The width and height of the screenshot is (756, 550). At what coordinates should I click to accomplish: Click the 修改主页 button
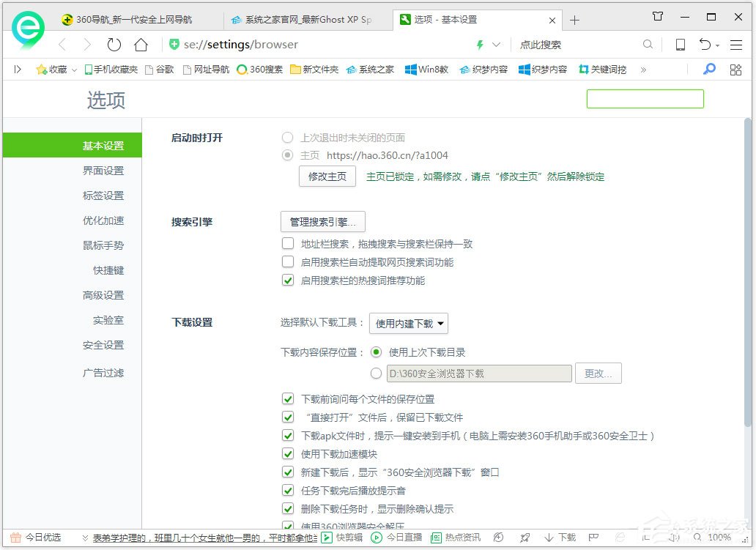327,176
